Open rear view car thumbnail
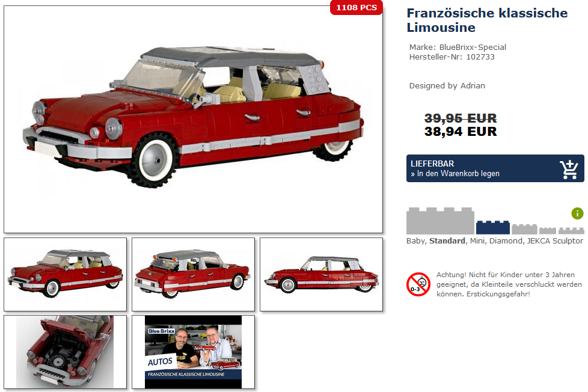The height and width of the screenshot is (392, 588). click(193, 274)
